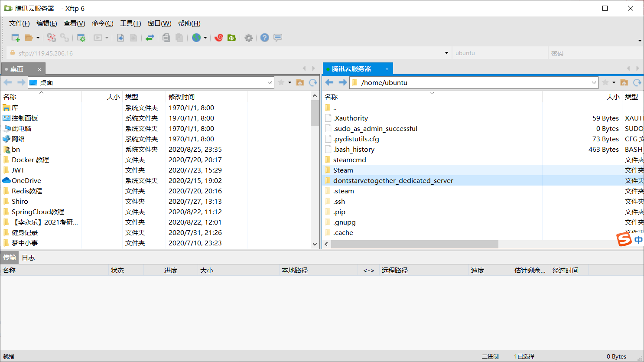Open the 工具(T) menu
The width and height of the screenshot is (644, 362).
[130, 23]
